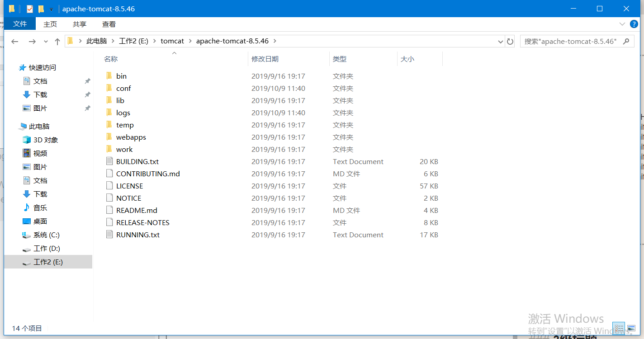The image size is (644, 339).
Task: Click the Text Document type of RUNNING.txt
Action: point(358,235)
